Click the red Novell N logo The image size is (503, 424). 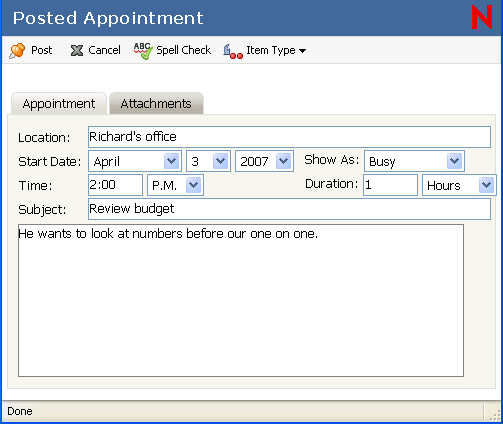482,17
